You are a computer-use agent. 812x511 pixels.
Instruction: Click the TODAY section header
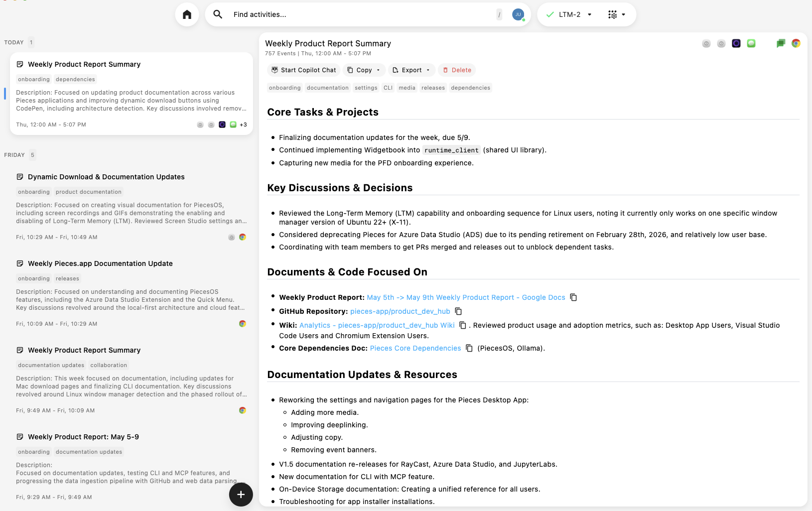pyautogui.click(x=14, y=42)
